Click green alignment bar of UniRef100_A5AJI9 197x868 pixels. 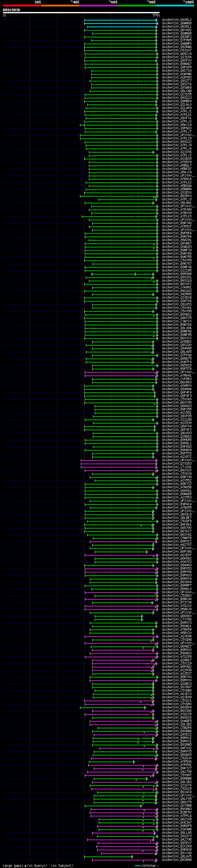[119, 125]
